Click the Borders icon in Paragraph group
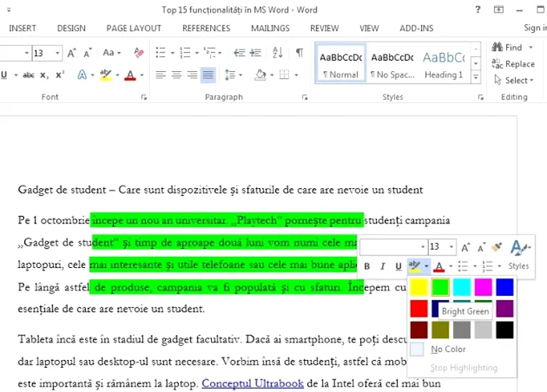Image resolution: width=547 pixels, height=392 pixels. click(x=284, y=75)
